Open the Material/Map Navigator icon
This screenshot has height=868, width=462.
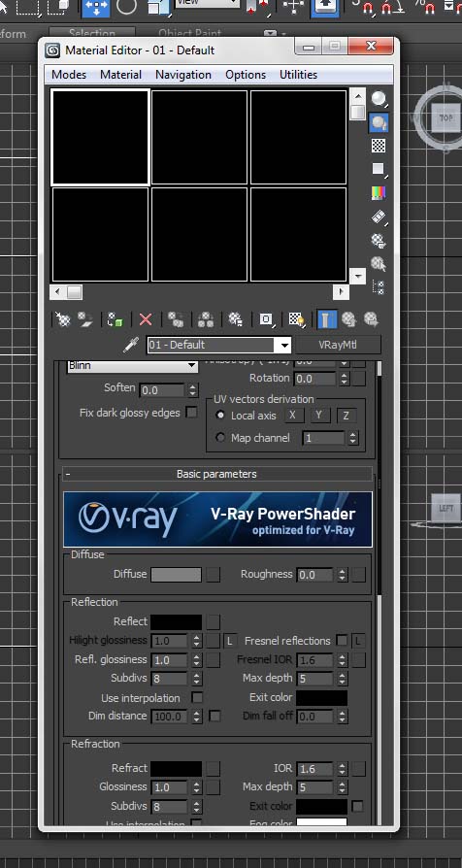379,286
